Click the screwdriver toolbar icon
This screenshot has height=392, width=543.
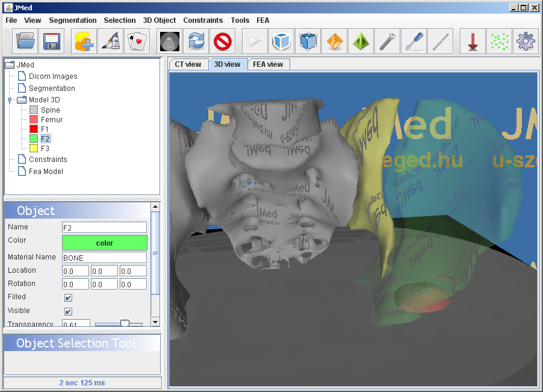414,42
